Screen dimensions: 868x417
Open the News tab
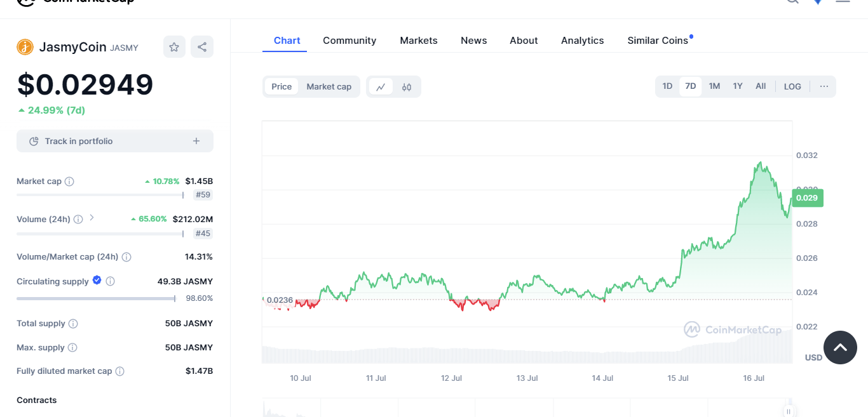[474, 41]
